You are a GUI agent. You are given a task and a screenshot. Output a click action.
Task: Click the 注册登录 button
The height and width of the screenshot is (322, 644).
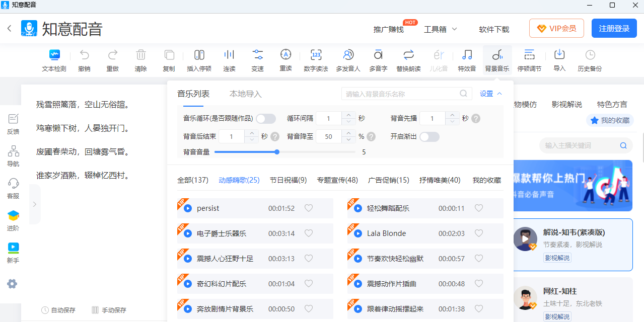point(614,29)
